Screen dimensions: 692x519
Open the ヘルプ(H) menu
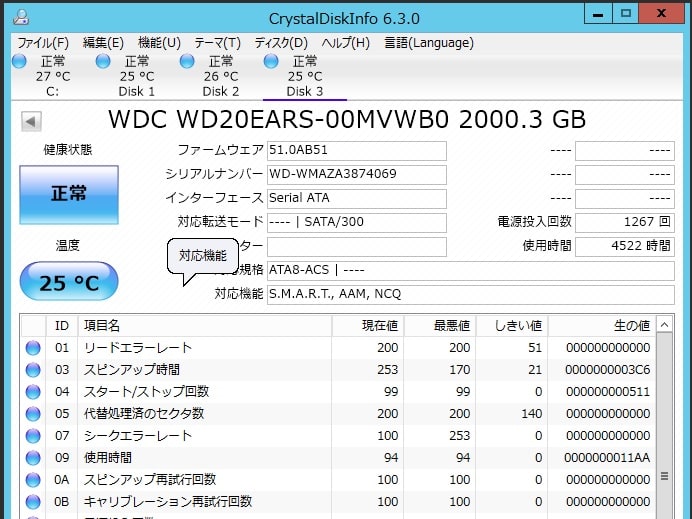346,43
